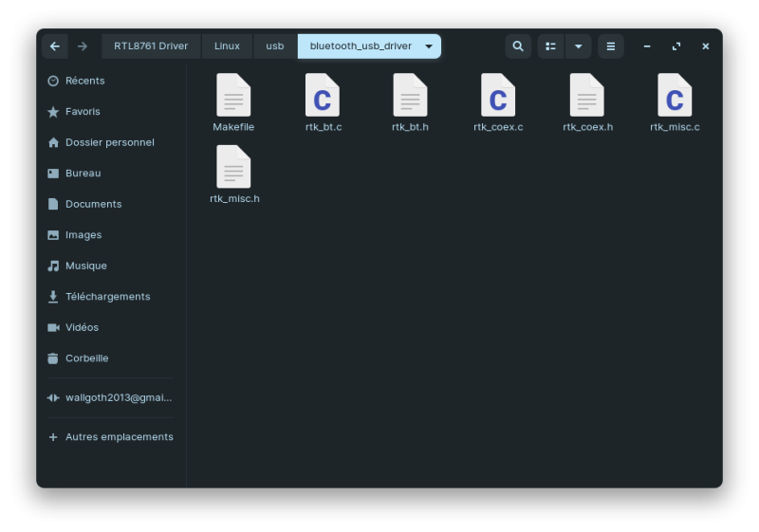Navigate to the Linux path segment
Viewport: 759px width, 532px height.
227,46
